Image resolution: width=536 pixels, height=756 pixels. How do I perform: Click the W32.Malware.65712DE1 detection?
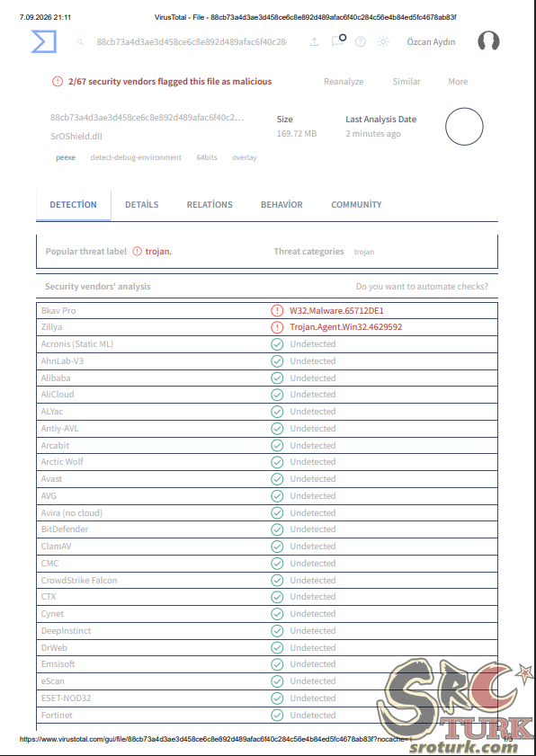[x=336, y=310]
